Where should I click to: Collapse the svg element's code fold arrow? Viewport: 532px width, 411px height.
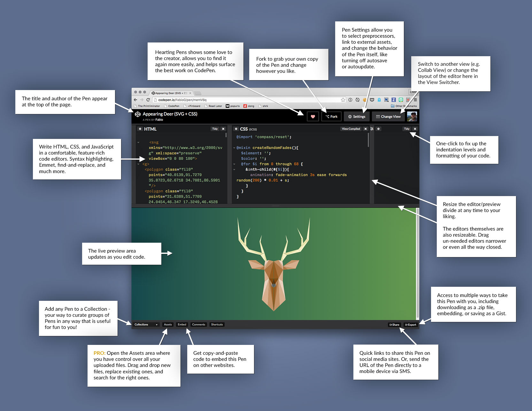coord(138,142)
